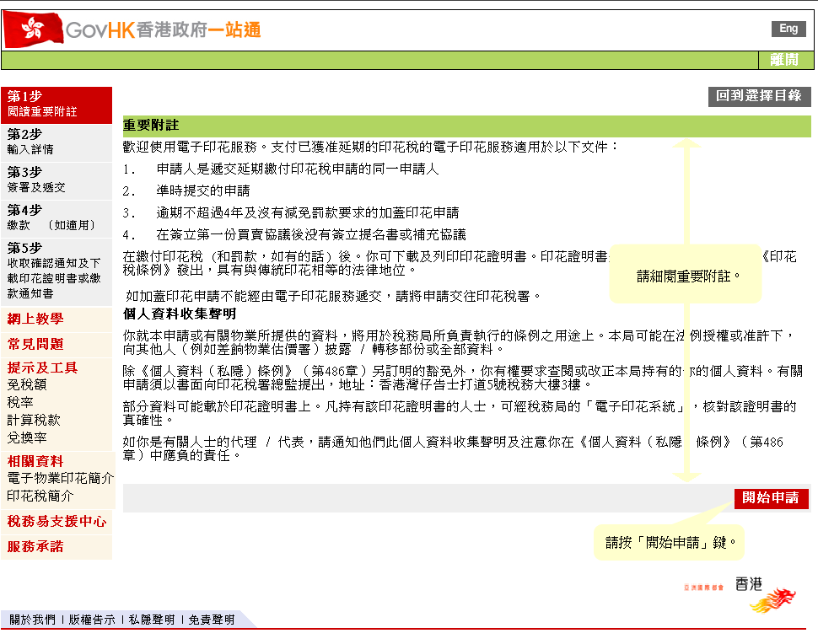Switch to English with the Eng button
Image resolution: width=818 pixels, height=644 pixels.
(x=788, y=28)
